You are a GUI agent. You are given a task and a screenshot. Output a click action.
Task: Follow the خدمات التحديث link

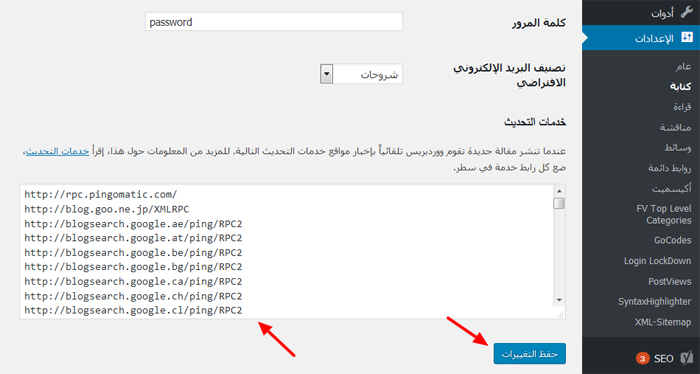coord(57,151)
